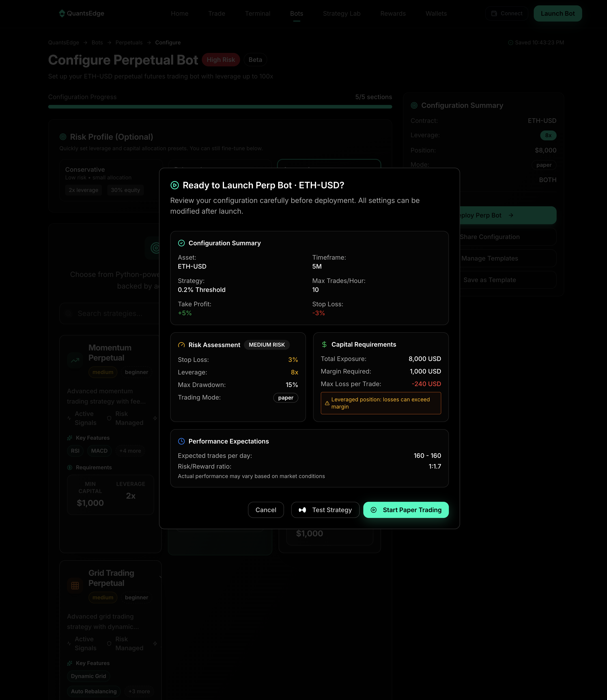Click the Search strategies input field
This screenshot has width=607, height=700.
[110, 313]
